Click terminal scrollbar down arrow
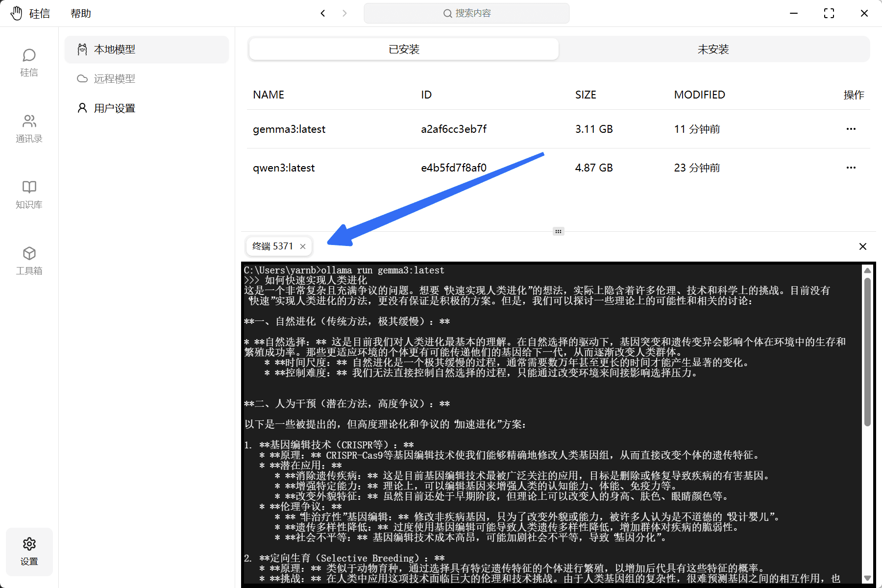This screenshot has width=882, height=588. pyautogui.click(x=867, y=578)
